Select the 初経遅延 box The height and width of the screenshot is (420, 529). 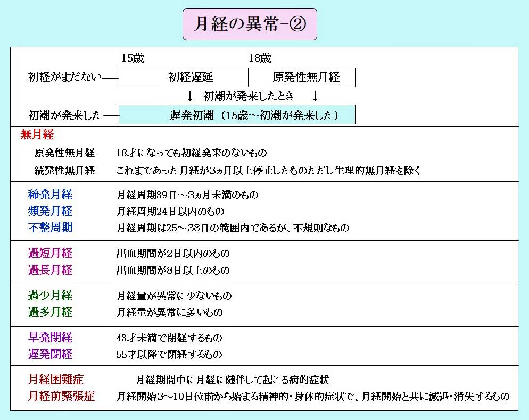(x=184, y=77)
